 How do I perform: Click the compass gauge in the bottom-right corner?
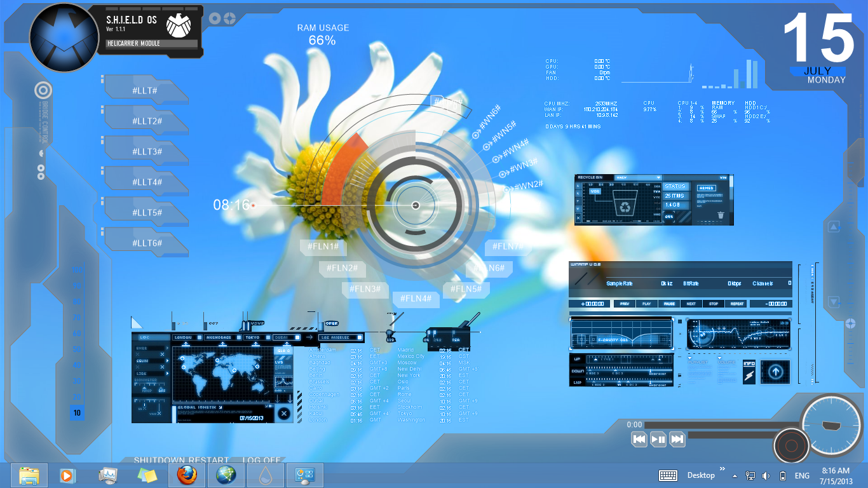(830, 424)
